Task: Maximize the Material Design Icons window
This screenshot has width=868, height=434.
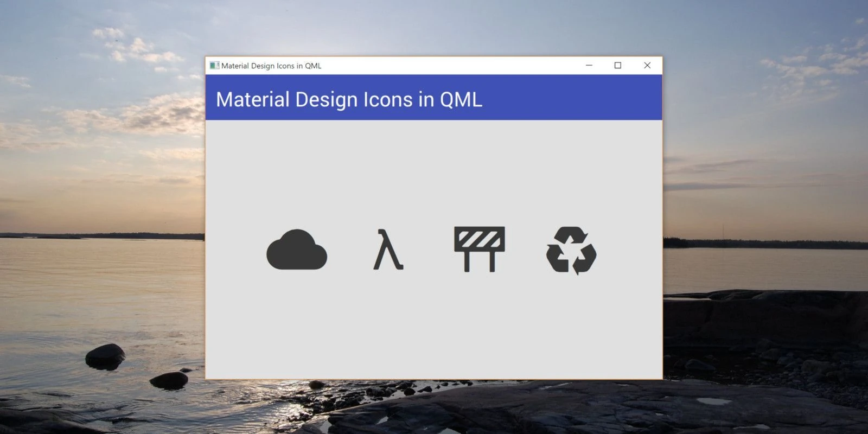Action: click(617, 65)
